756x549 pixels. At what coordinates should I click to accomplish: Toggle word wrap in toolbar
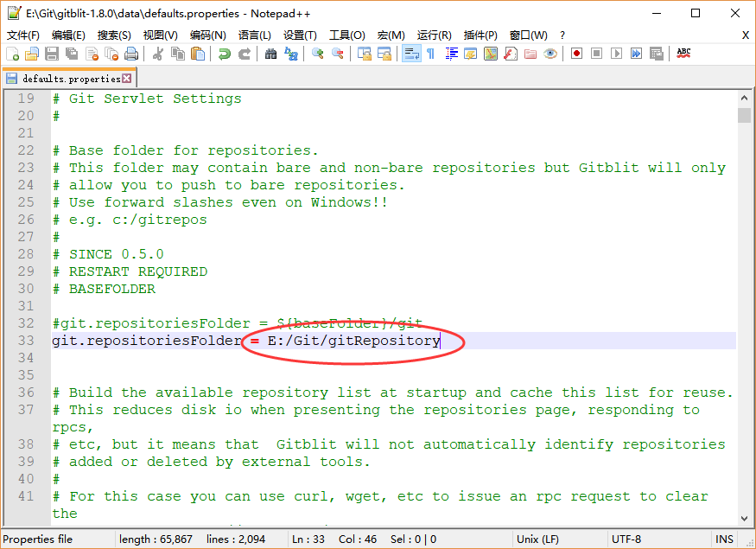point(411,54)
